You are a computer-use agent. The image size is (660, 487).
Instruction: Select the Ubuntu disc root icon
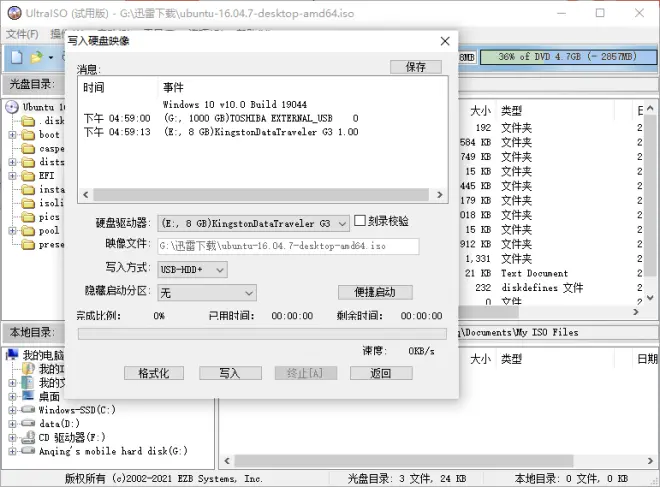coord(12,107)
